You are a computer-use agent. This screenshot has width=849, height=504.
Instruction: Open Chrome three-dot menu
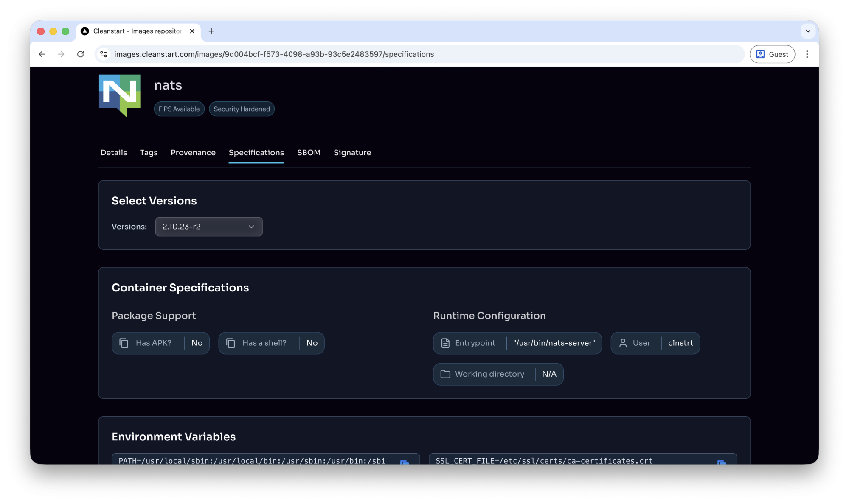pyautogui.click(x=807, y=54)
